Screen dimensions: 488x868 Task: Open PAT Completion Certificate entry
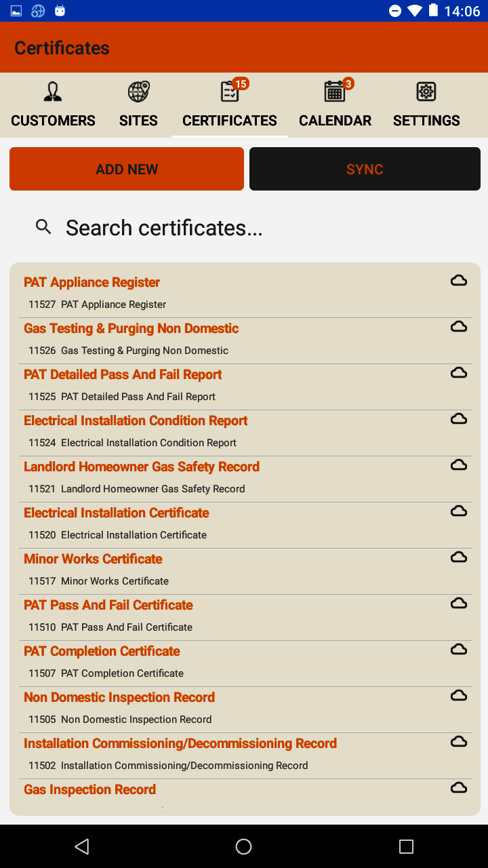tap(102, 652)
